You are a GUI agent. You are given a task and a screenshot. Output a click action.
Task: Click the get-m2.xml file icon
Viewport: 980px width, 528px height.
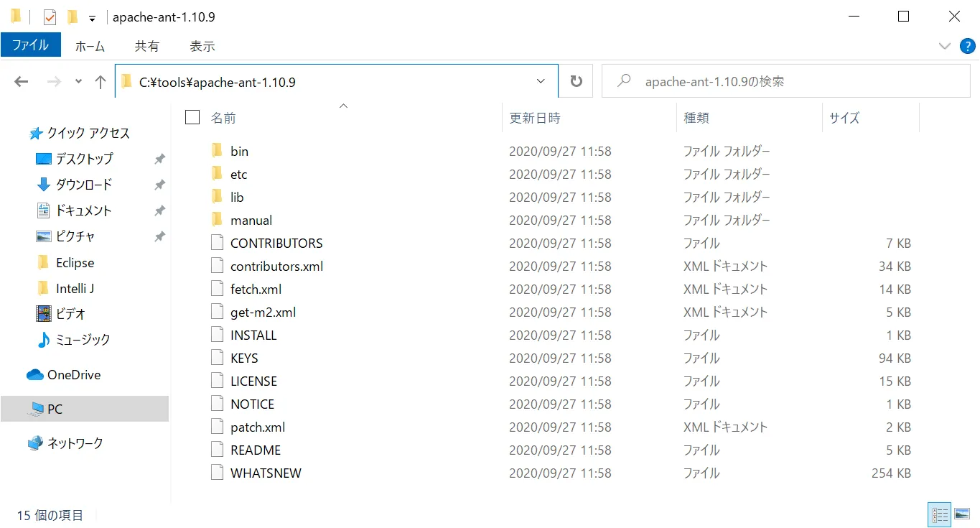pos(218,312)
